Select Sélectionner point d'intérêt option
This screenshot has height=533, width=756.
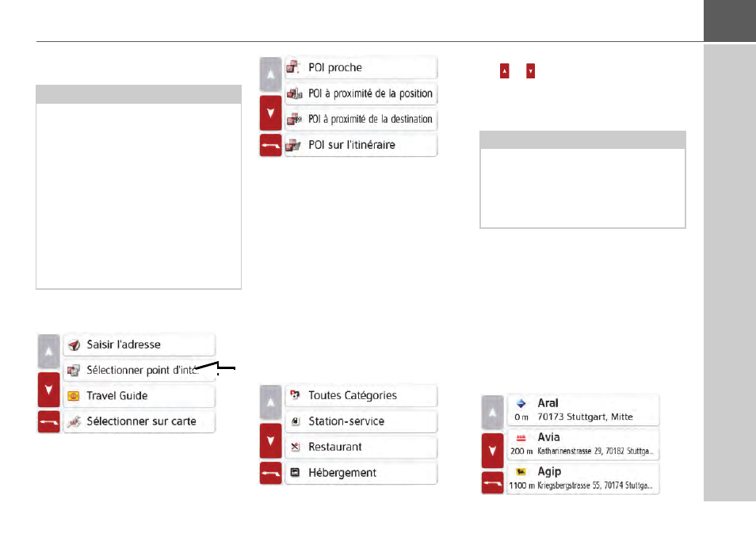[139, 370]
